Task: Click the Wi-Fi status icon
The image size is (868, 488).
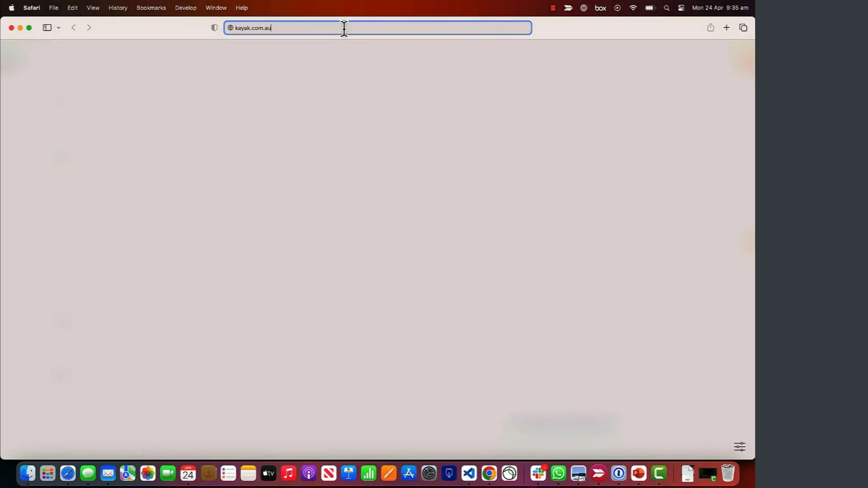Action: [633, 8]
